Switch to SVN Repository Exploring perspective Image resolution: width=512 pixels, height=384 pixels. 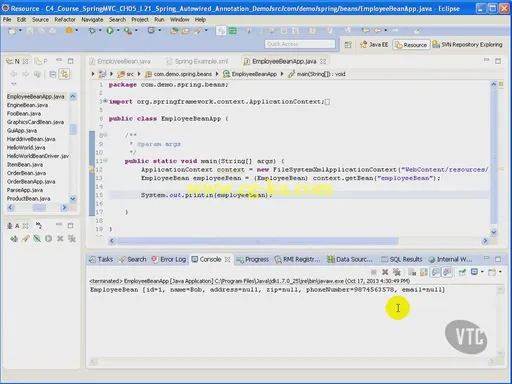(x=467, y=45)
